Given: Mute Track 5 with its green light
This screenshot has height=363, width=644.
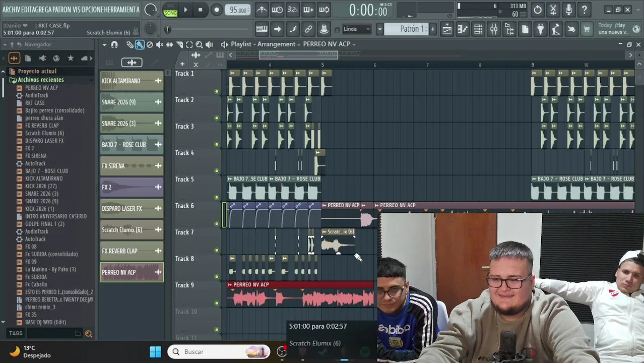Looking at the screenshot, I should [217, 198].
